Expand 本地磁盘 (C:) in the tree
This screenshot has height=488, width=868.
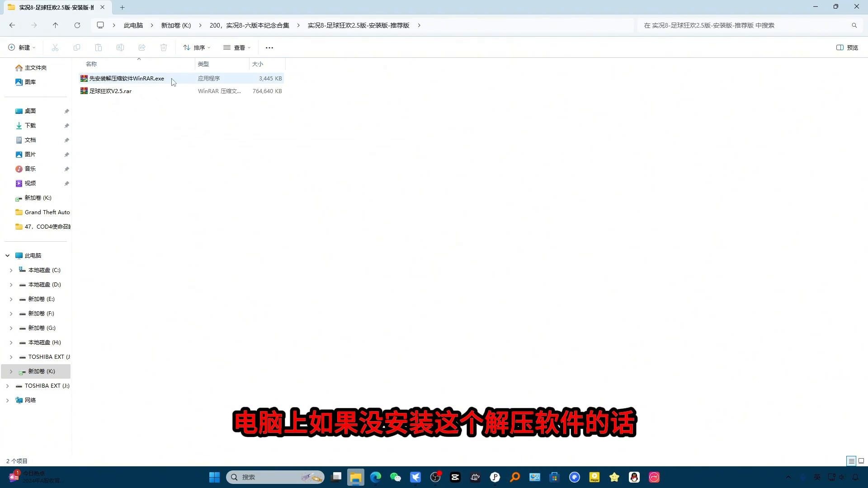pos(11,270)
